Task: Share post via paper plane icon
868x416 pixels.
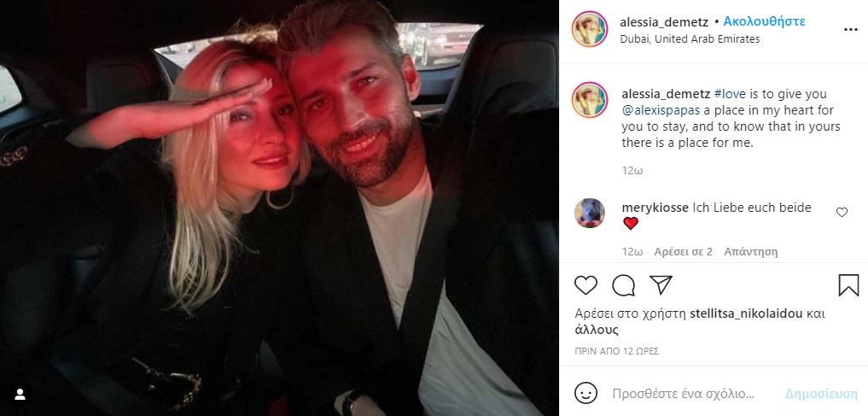Action: click(x=661, y=284)
